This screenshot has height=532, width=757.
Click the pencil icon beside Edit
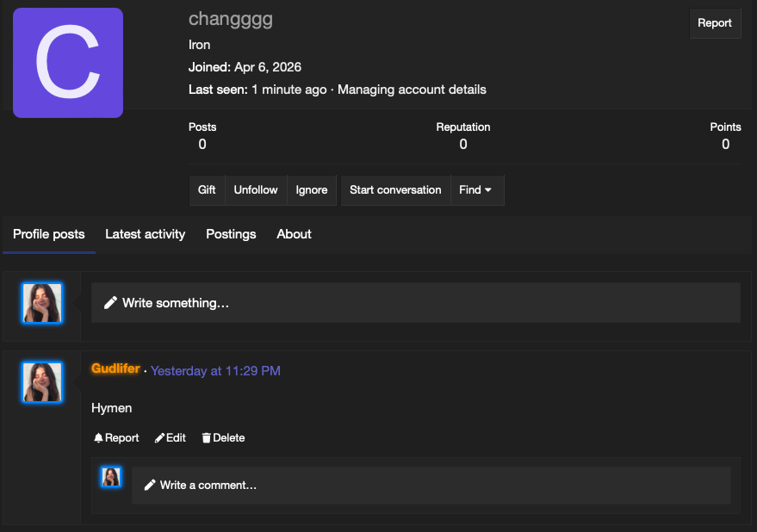[x=159, y=438]
